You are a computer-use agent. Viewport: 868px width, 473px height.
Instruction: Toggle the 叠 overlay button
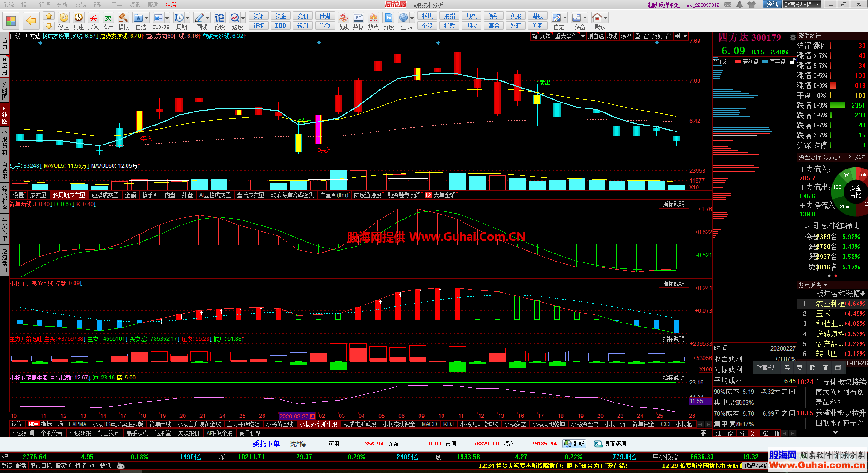[637, 36]
